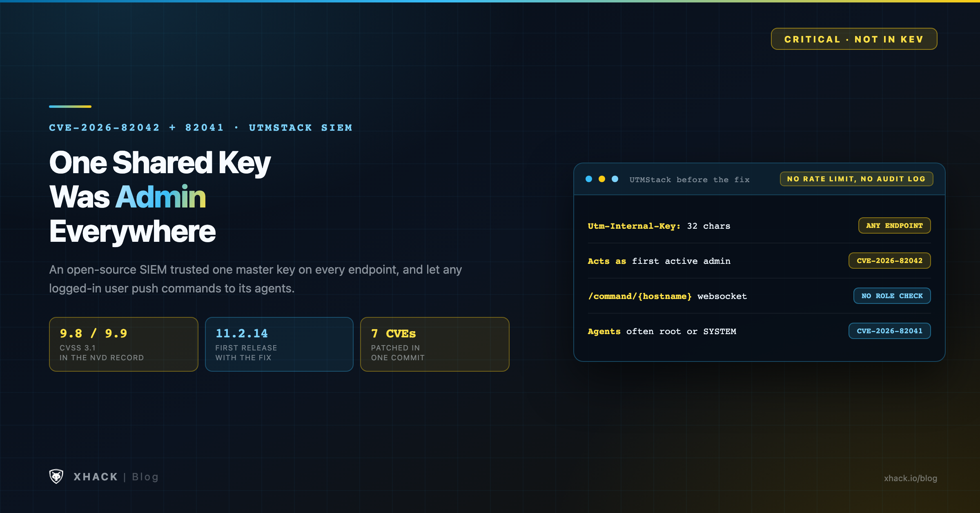The width and height of the screenshot is (980, 513).
Task: Click 'Acts as first active admin' row
Action: point(759,261)
